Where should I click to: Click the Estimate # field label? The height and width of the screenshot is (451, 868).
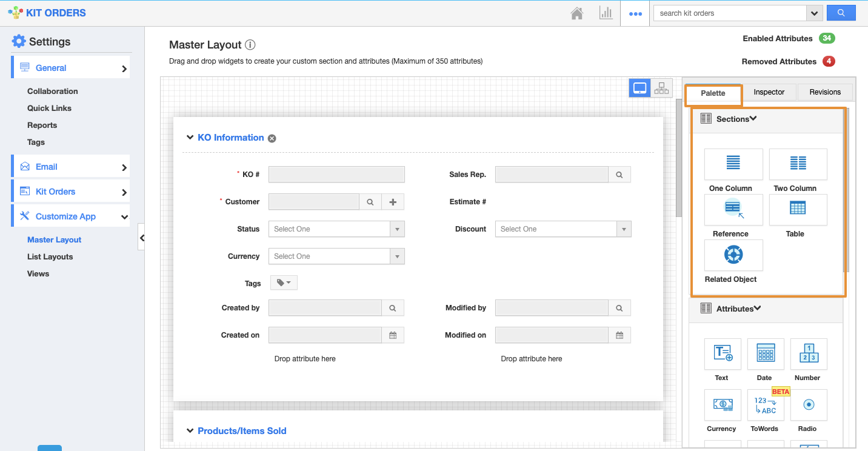[x=467, y=202]
